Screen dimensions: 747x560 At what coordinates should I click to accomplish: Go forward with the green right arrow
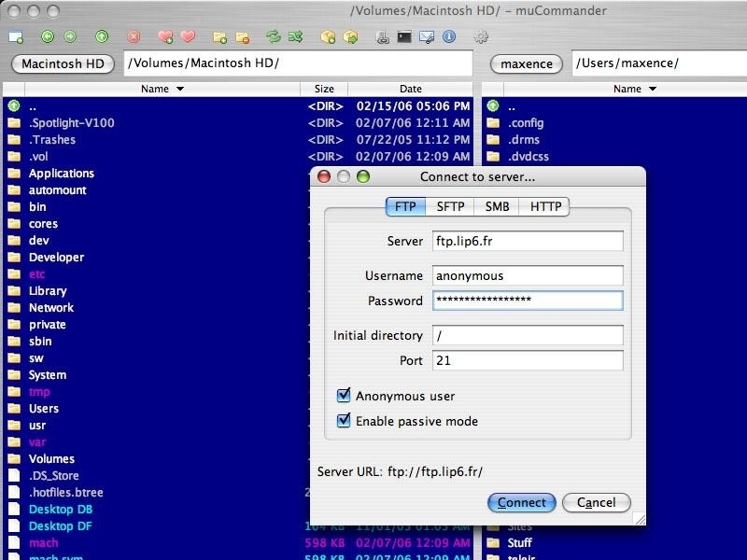70,36
